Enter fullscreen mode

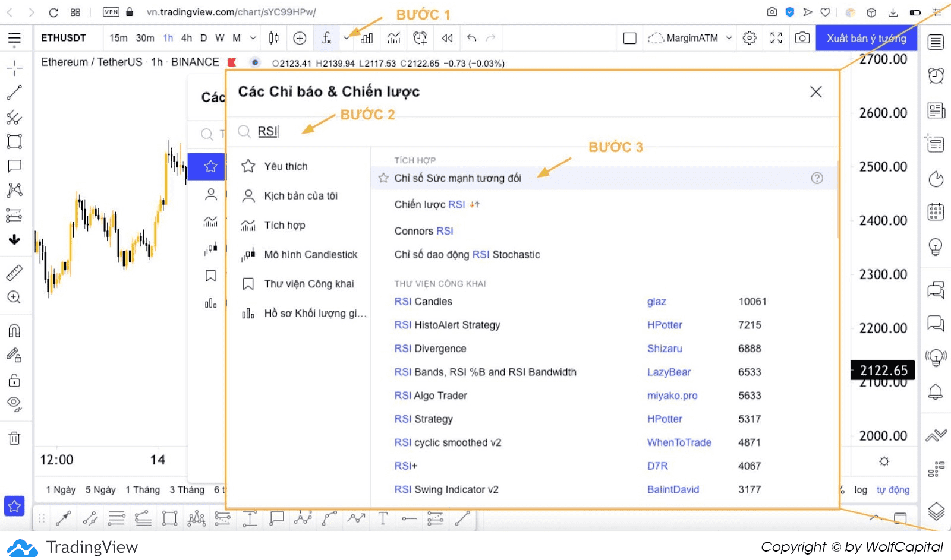(776, 38)
